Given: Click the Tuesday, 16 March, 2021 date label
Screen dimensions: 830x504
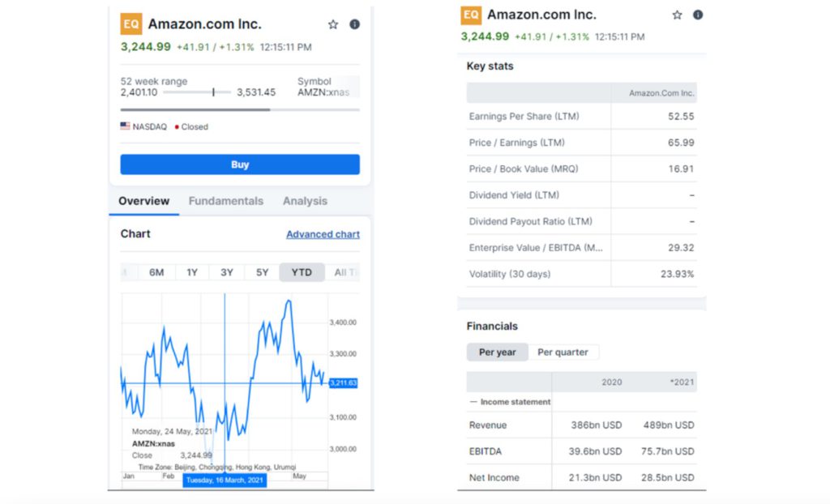Looking at the screenshot, I should (225, 481).
